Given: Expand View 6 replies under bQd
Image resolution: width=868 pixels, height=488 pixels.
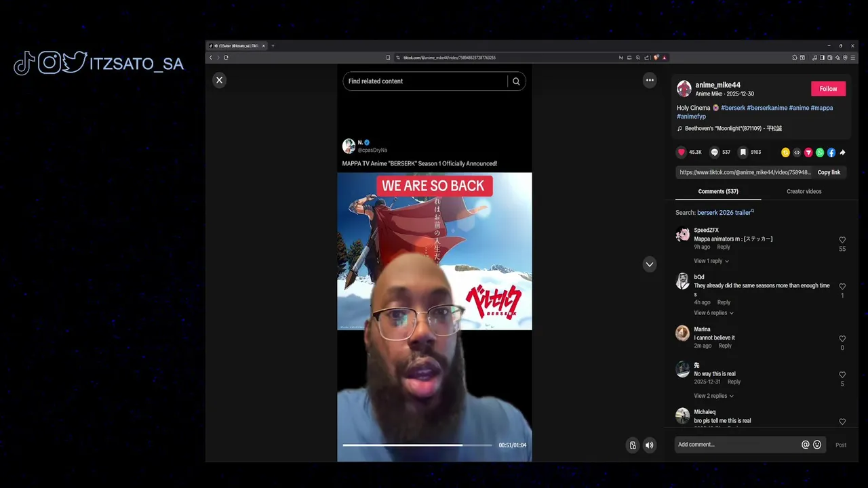Looking at the screenshot, I should [713, 313].
